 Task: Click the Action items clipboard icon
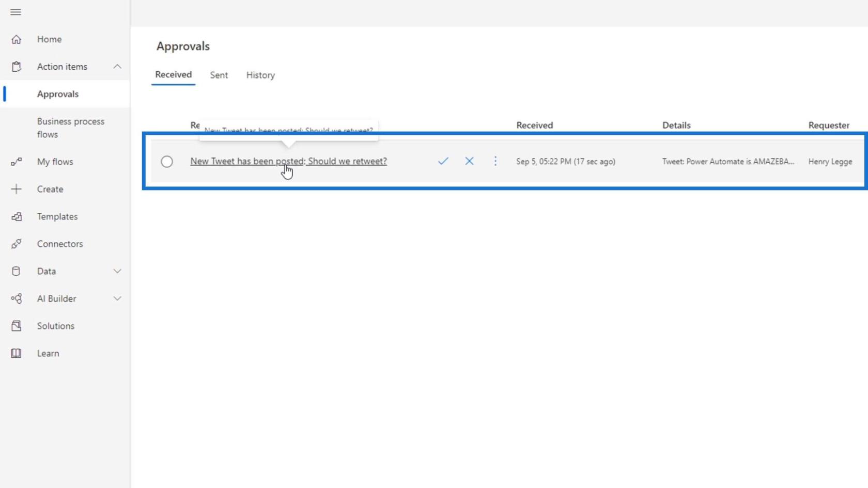16,67
